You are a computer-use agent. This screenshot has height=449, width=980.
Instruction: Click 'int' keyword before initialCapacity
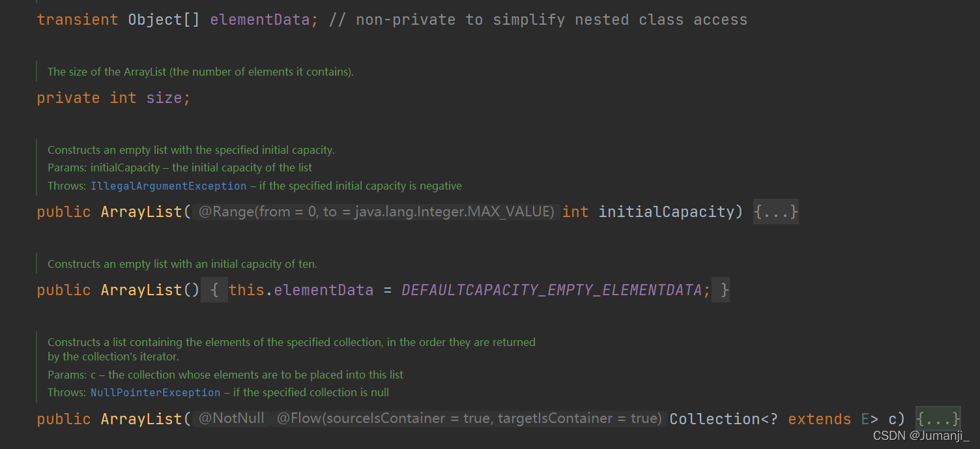coord(575,212)
